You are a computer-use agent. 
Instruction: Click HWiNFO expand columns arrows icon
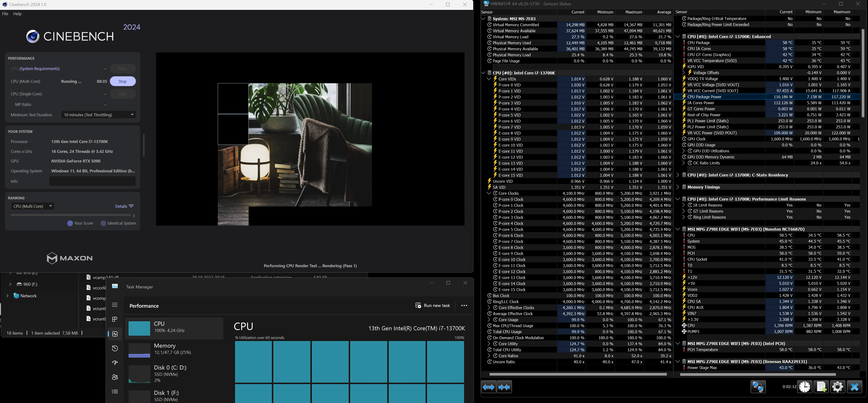[489, 387]
